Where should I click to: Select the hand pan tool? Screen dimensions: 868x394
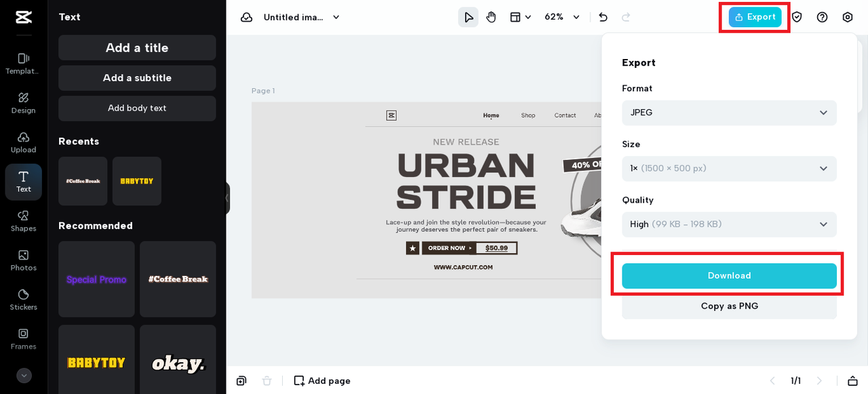point(491,17)
